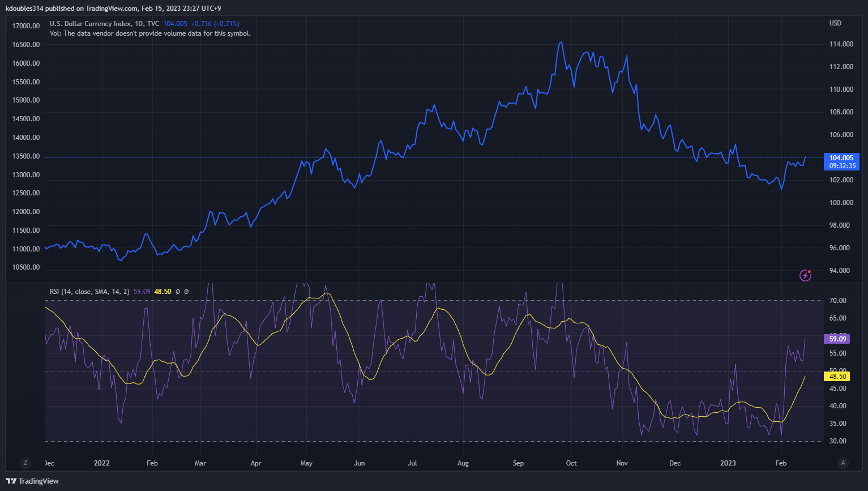This screenshot has width=868, height=491.
Task: Click the yellow RSI MA value 48.50 in legend
Action: click(163, 292)
